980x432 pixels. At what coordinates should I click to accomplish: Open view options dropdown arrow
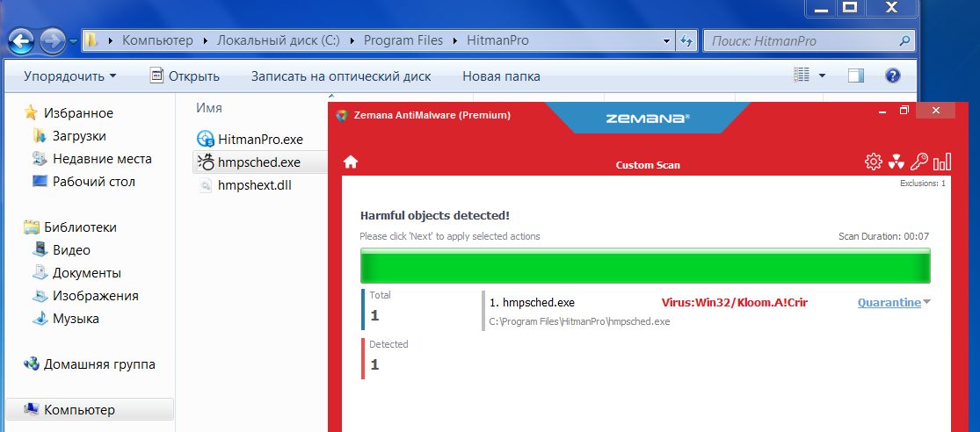click(822, 76)
